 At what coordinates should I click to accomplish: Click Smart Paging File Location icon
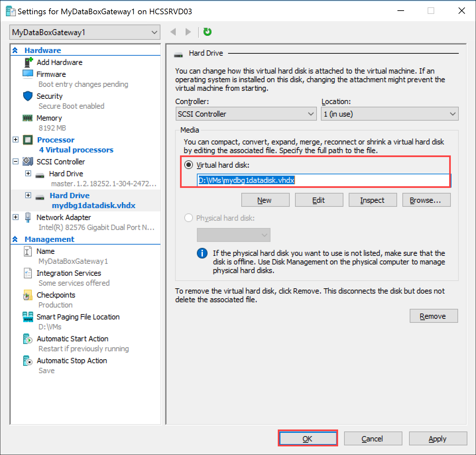point(28,317)
